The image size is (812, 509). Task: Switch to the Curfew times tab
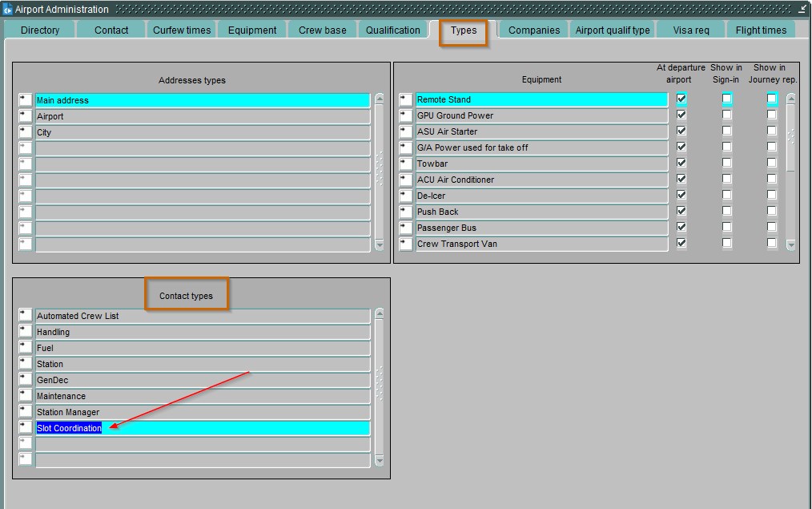[182, 30]
